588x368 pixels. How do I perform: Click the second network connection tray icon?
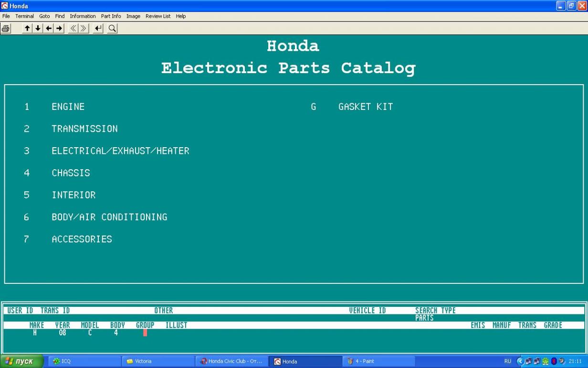[537, 361]
